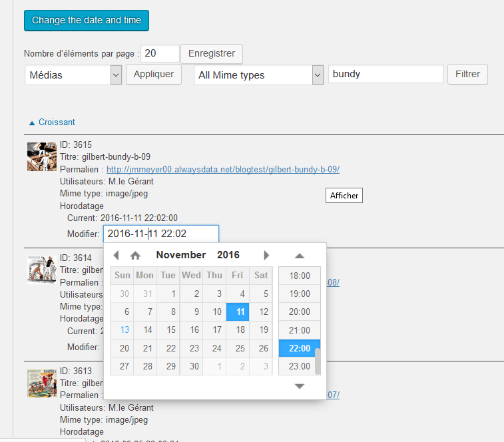Screen dimensions: 504x442
Task: Open the truncated -08/ permalink for ID 3614
Action: [x=334, y=282]
